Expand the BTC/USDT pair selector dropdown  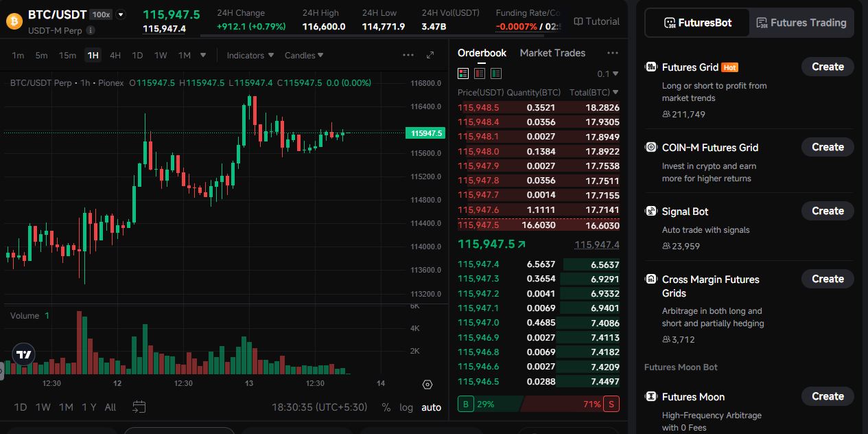pyautogui.click(x=121, y=14)
